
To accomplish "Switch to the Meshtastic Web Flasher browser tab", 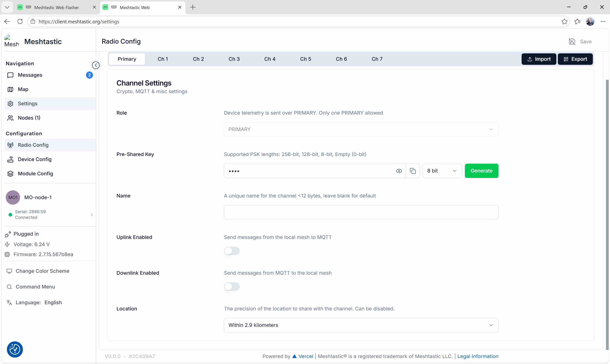I will [x=57, y=7].
